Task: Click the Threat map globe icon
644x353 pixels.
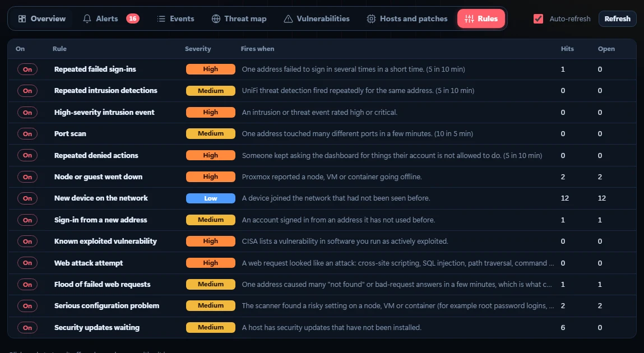Action: coord(216,19)
